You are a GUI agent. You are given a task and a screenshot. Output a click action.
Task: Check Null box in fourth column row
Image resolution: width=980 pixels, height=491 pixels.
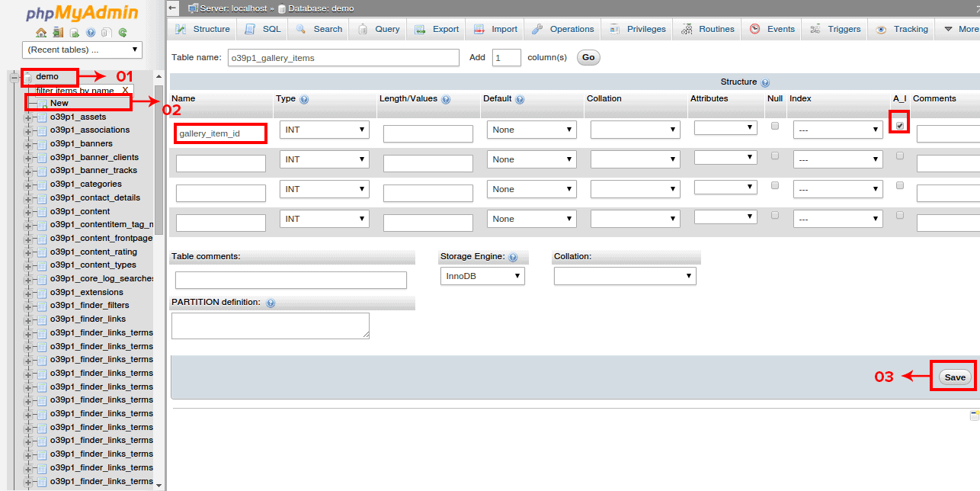[x=775, y=215]
